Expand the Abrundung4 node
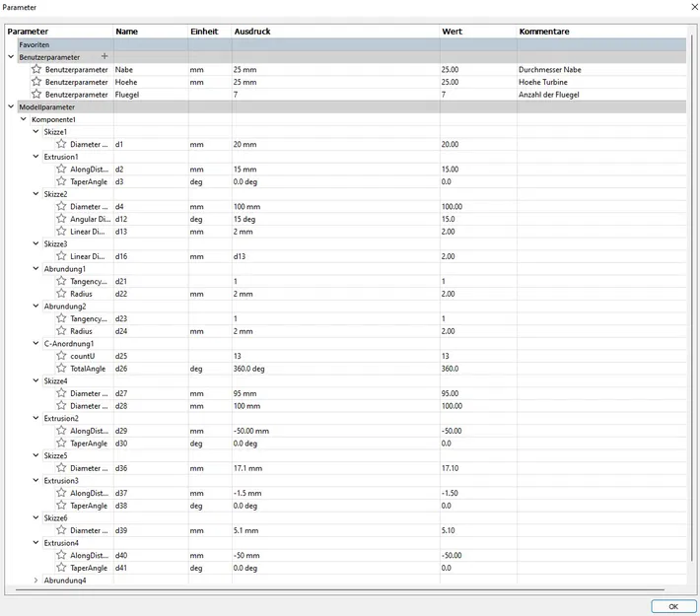 coord(36,580)
